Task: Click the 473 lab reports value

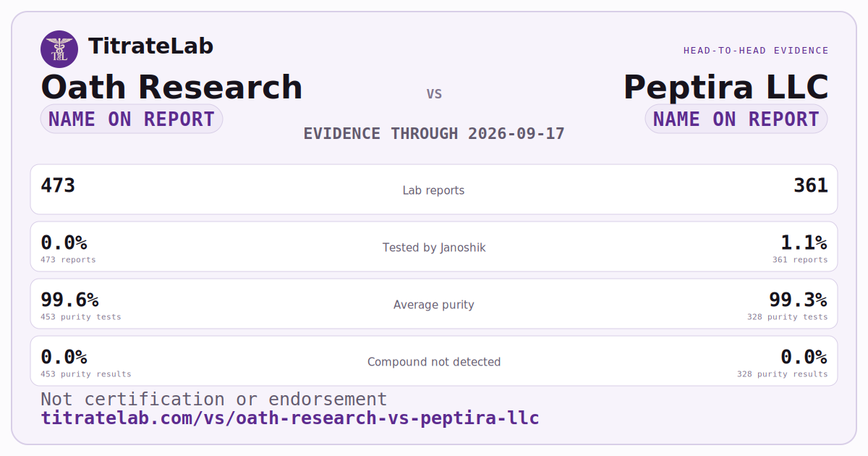Action: [58, 185]
